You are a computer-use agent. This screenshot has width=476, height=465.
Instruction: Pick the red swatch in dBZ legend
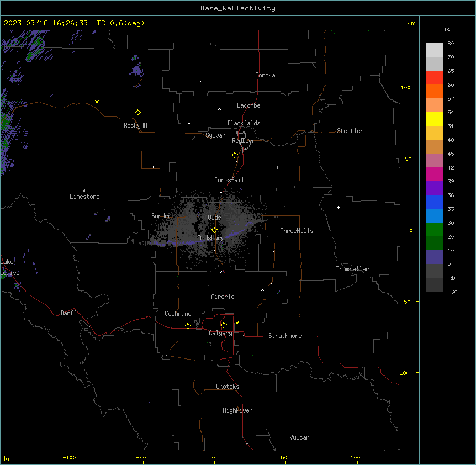click(x=434, y=78)
